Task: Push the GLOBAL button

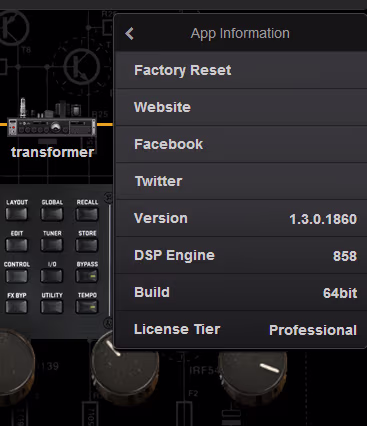Action: click(52, 214)
